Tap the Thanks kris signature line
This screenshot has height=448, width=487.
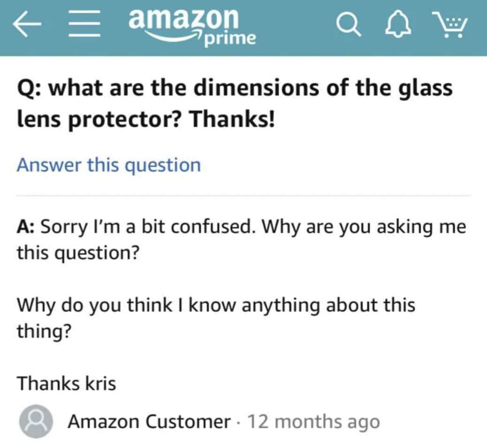point(66,383)
